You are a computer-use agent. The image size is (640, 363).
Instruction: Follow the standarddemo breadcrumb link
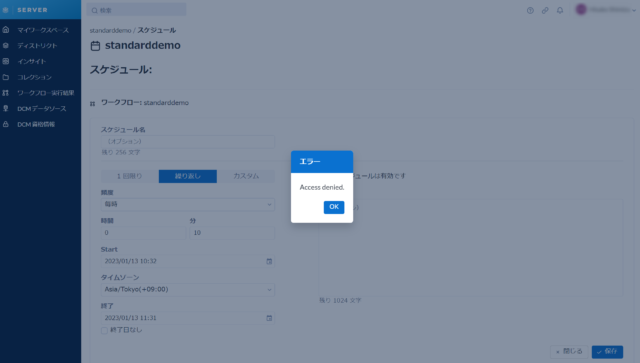110,31
